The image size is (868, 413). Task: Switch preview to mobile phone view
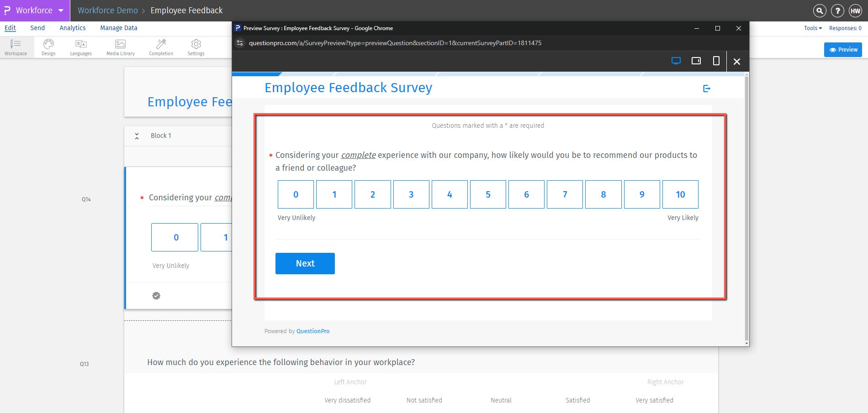(x=716, y=61)
